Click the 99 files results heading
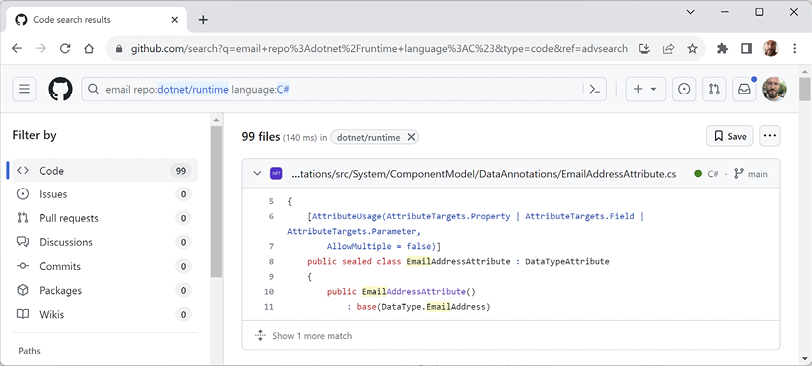 (x=261, y=137)
